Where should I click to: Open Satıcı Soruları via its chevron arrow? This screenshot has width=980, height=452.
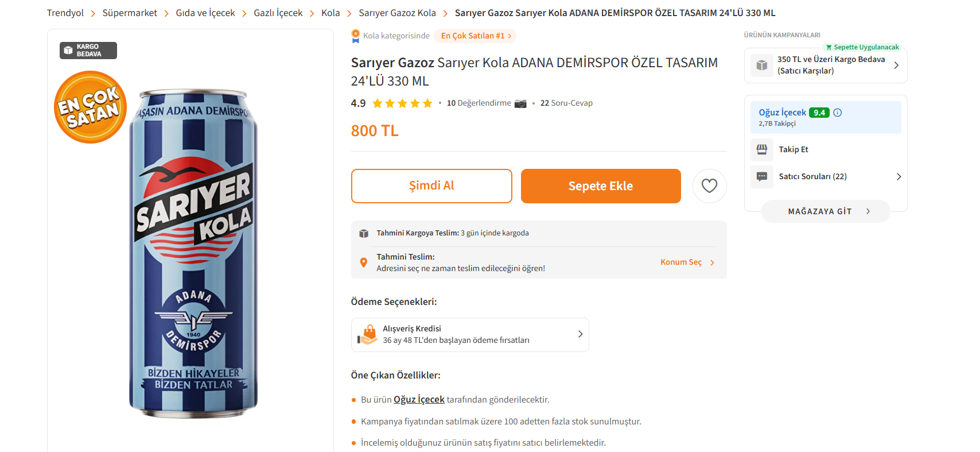pos(899,176)
